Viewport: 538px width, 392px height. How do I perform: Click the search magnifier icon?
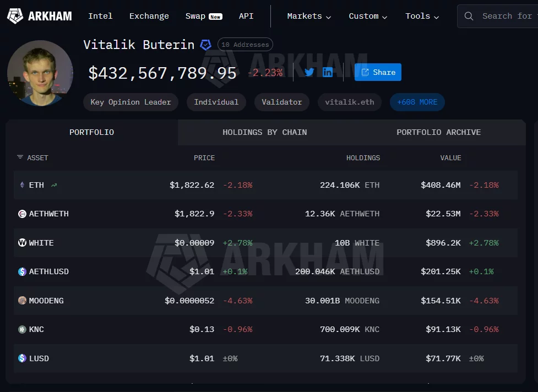469,16
